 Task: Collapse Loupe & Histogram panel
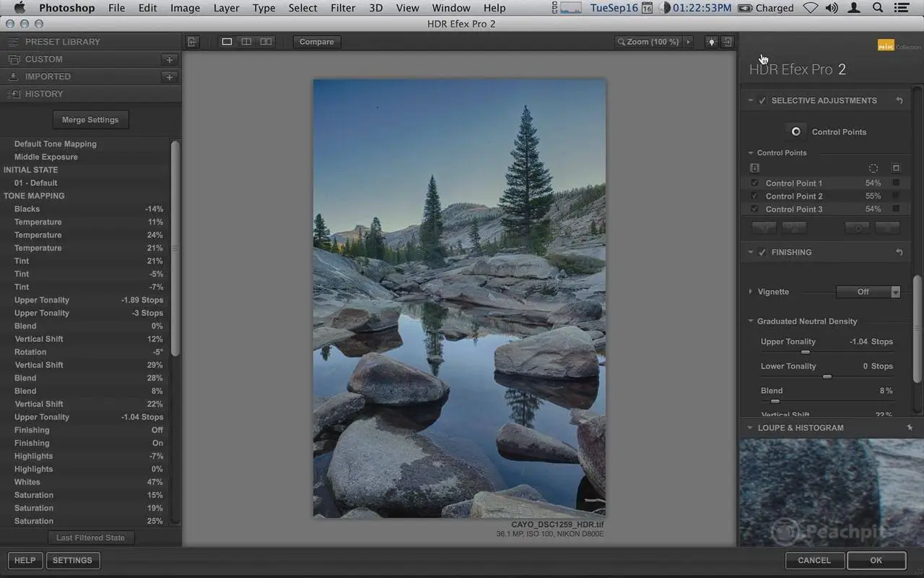(750, 428)
